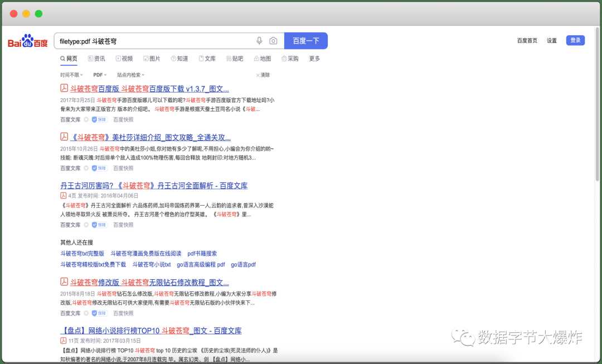
Task: Click PDF icon beside 美杜莎详细介绍 result
Action: (64, 137)
